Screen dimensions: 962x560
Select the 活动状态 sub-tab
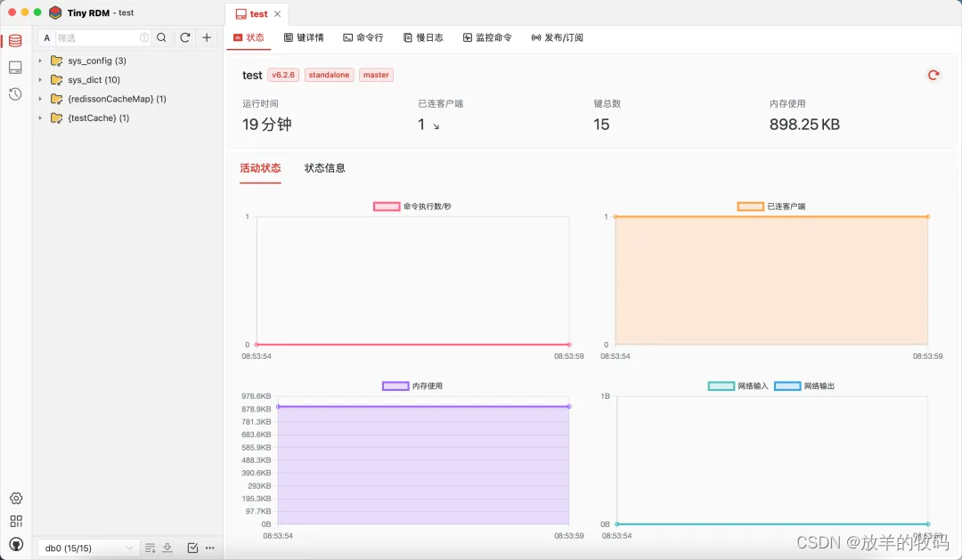click(x=260, y=168)
